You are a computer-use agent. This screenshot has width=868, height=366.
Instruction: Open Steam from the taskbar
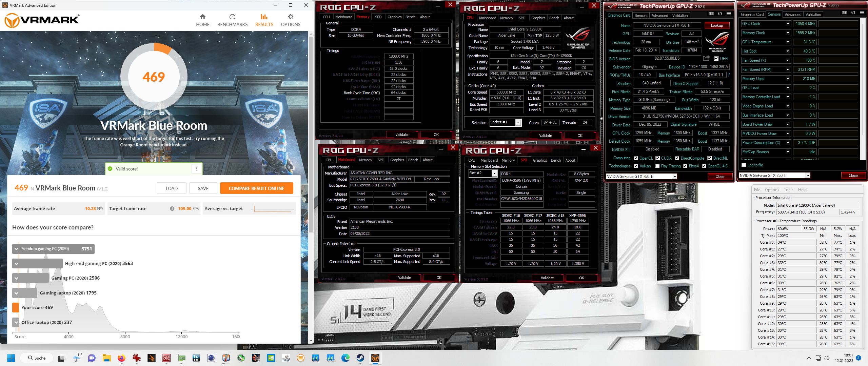[x=360, y=358]
